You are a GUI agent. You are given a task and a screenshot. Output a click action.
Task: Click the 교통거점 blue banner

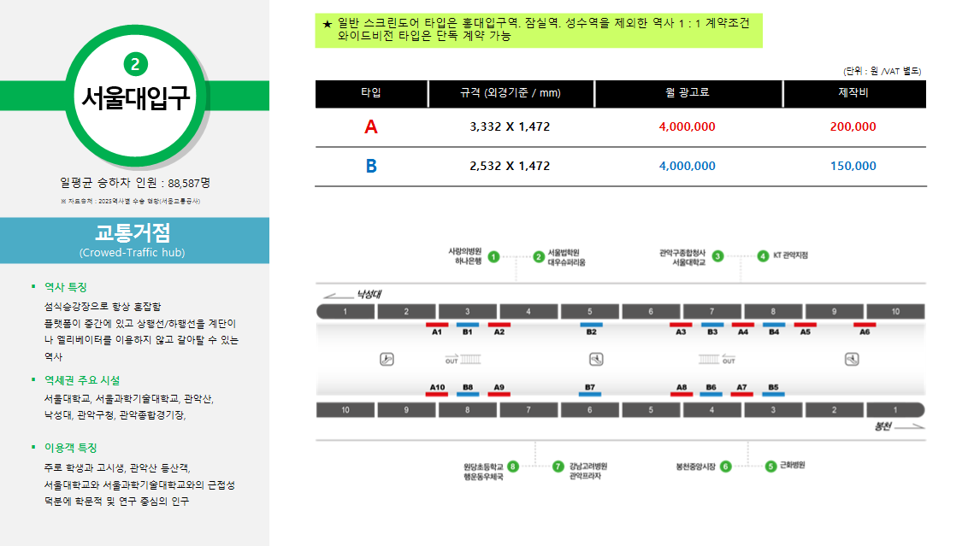pyautogui.click(x=133, y=240)
